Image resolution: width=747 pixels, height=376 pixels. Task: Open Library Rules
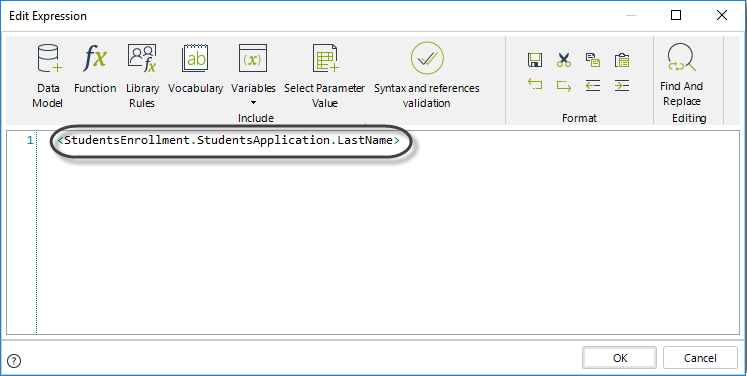[x=142, y=75]
